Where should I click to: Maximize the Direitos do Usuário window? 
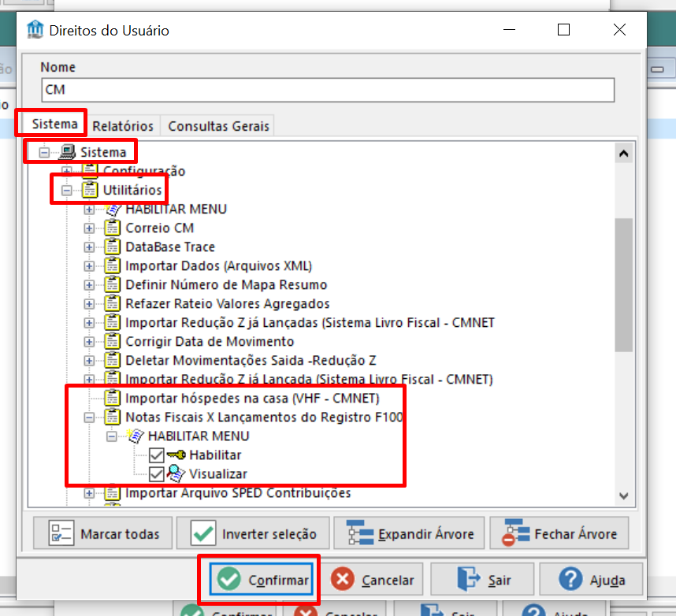coord(563,30)
